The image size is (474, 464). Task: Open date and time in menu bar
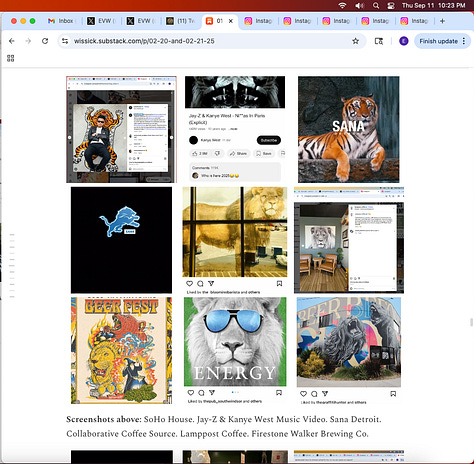(x=433, y=5)
